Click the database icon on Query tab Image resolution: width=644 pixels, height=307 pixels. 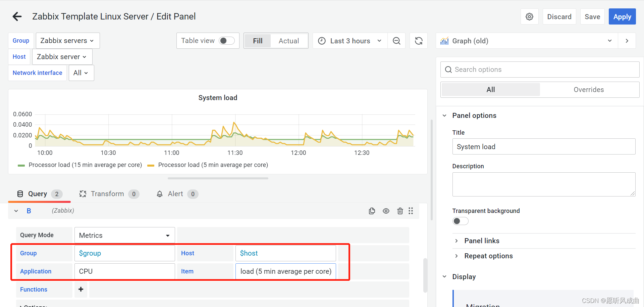point(20,194)
